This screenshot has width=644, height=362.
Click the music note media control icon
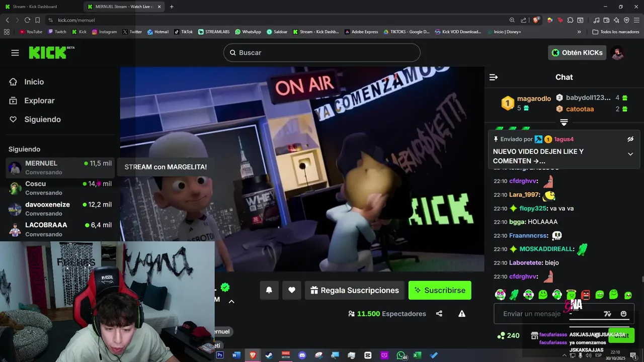(x=596, y=20)
